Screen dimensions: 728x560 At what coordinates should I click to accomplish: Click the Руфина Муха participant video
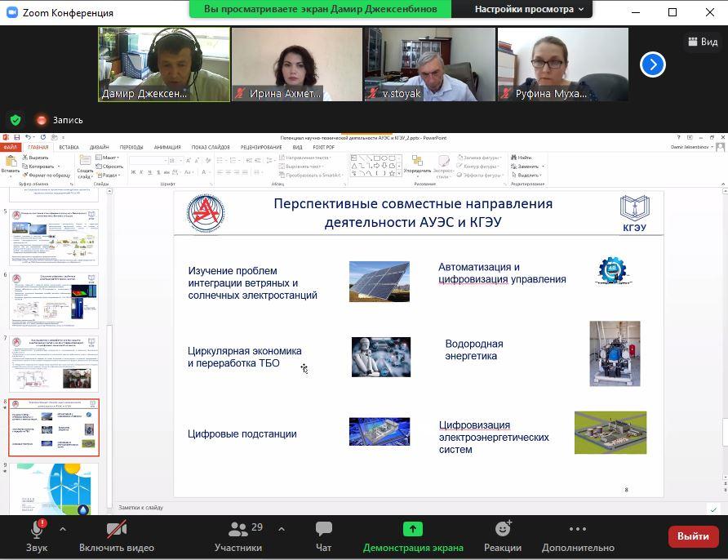pos(563,64)
